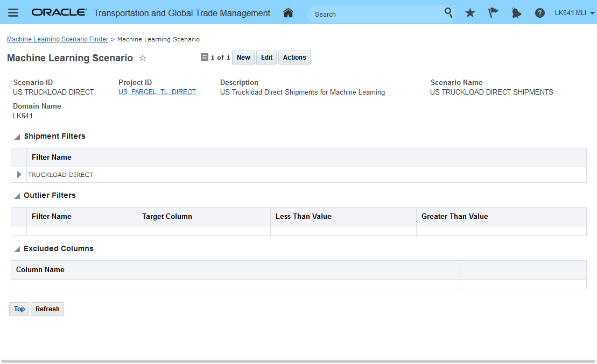
Task: Click the Top button
Action: (19, 309)
